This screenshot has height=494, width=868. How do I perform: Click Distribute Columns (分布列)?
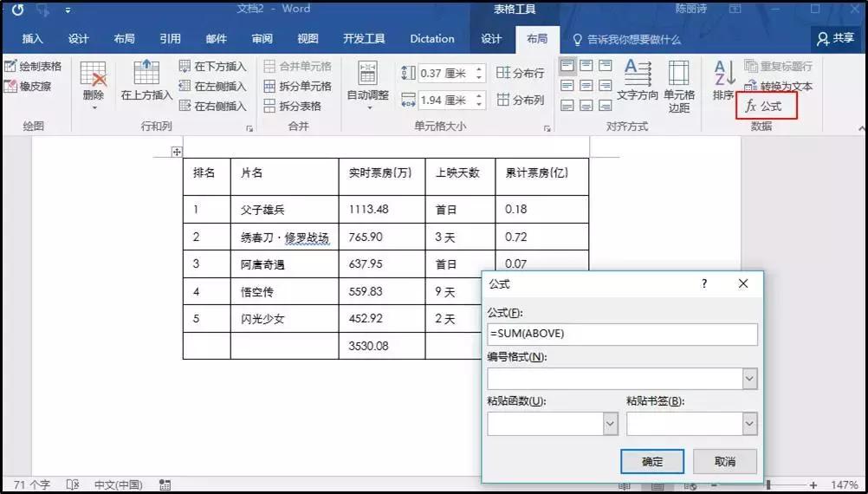[521, 101]
